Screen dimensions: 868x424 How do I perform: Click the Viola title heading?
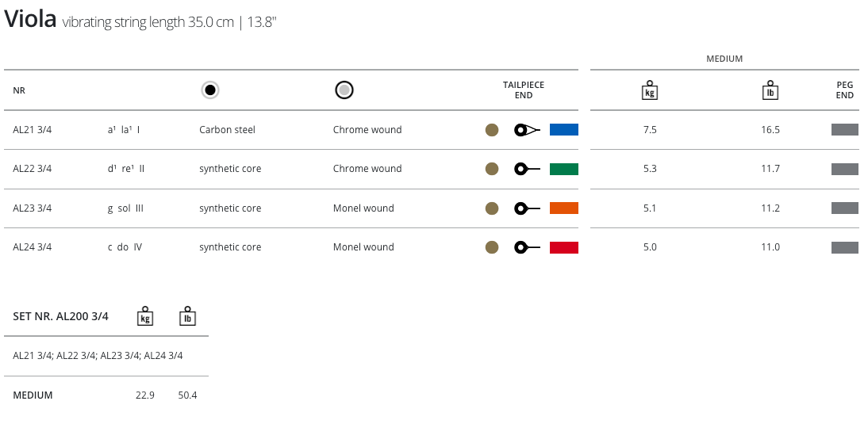[x=30, y=21]
